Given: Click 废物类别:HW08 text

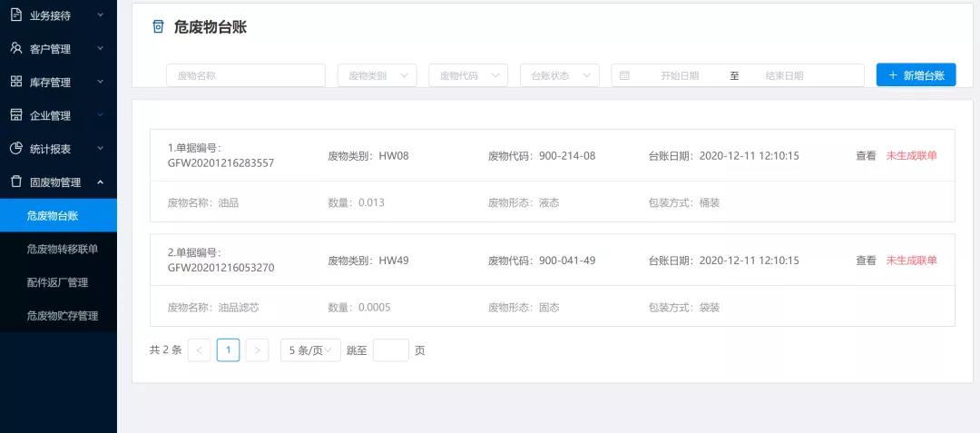Looking at the screenshot, I should click(x=368, y=155).
